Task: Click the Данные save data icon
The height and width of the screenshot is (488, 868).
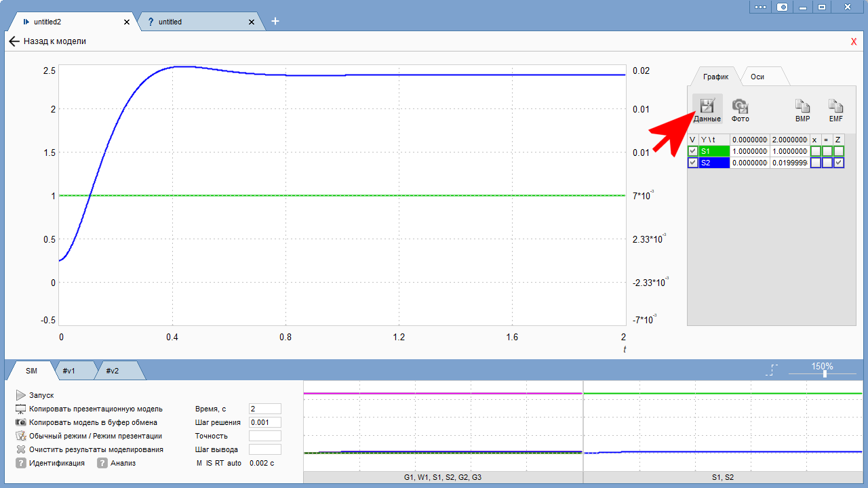Action: [707, 106]
